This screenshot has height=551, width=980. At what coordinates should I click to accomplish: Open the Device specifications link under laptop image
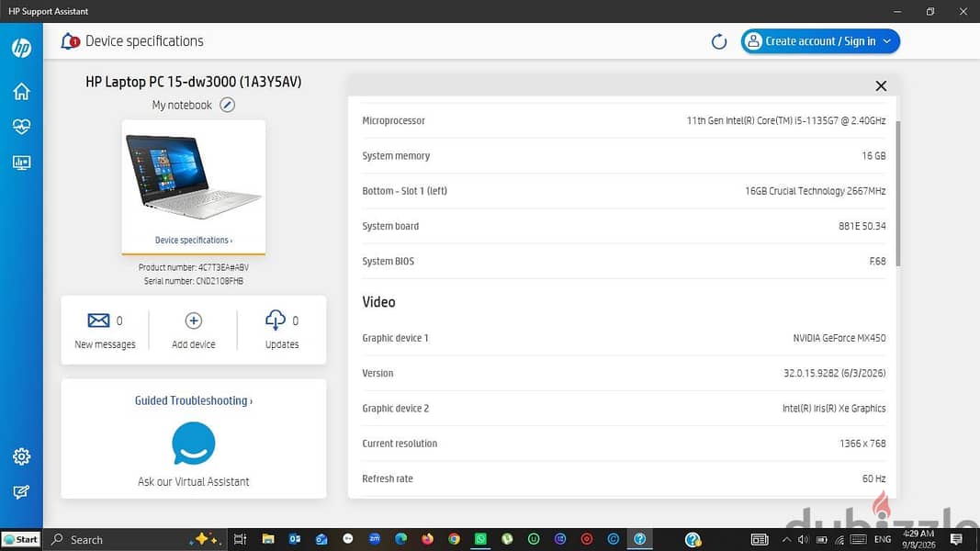(194, 240)
